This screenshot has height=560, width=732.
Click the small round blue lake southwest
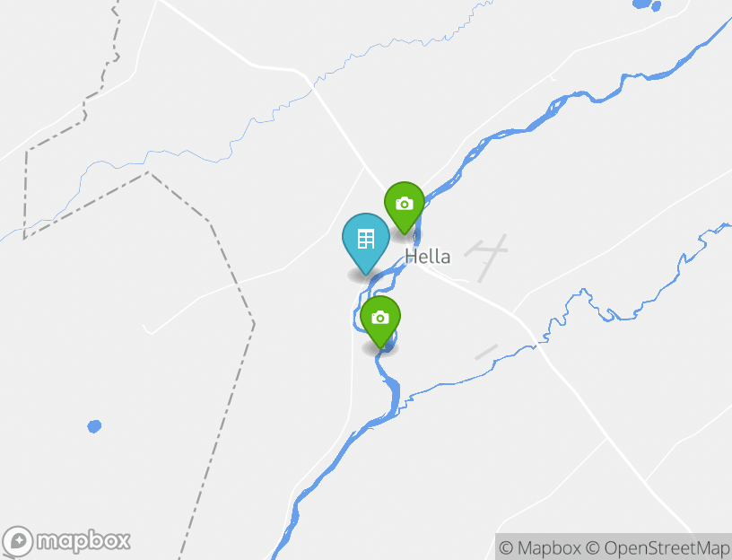(94, 426)
